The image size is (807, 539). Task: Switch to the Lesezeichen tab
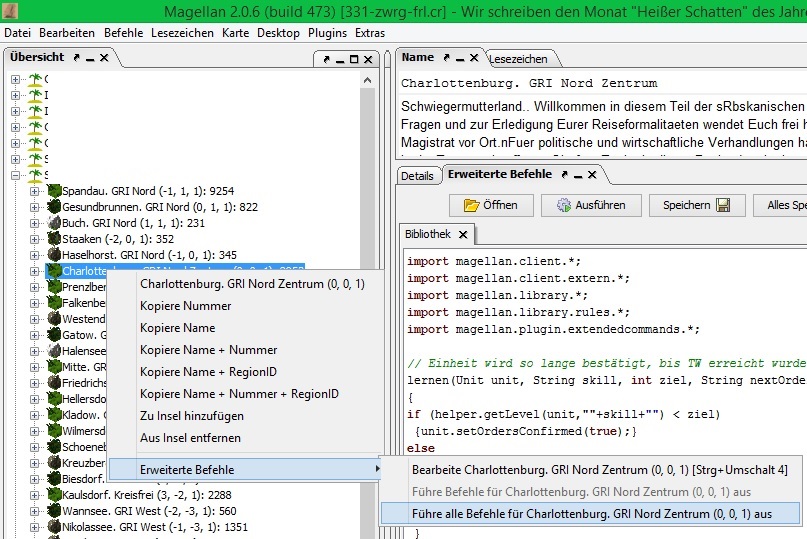[x=518, y=59]
